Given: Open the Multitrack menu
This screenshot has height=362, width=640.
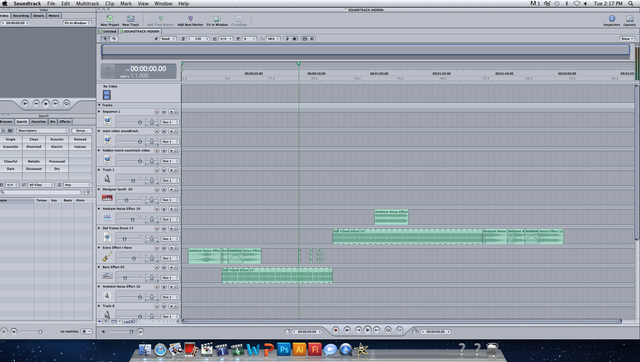Looking at the screenshot, I should tap(87, 3).
